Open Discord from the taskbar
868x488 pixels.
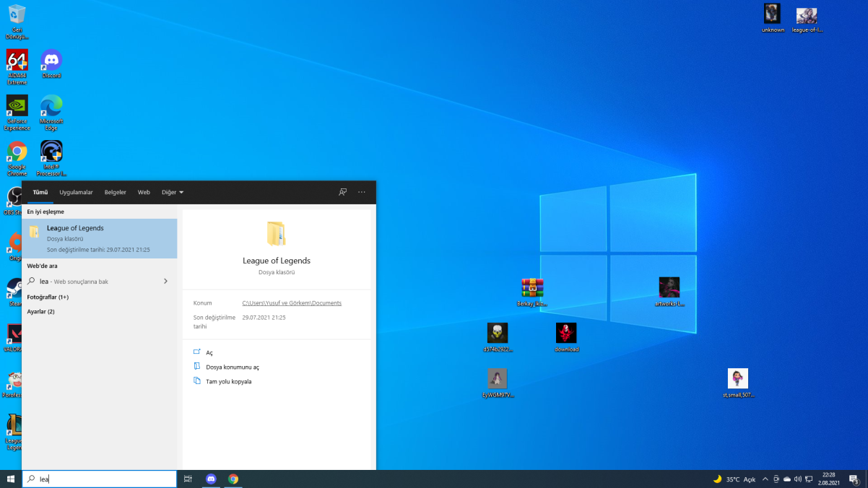coord(211,479)
